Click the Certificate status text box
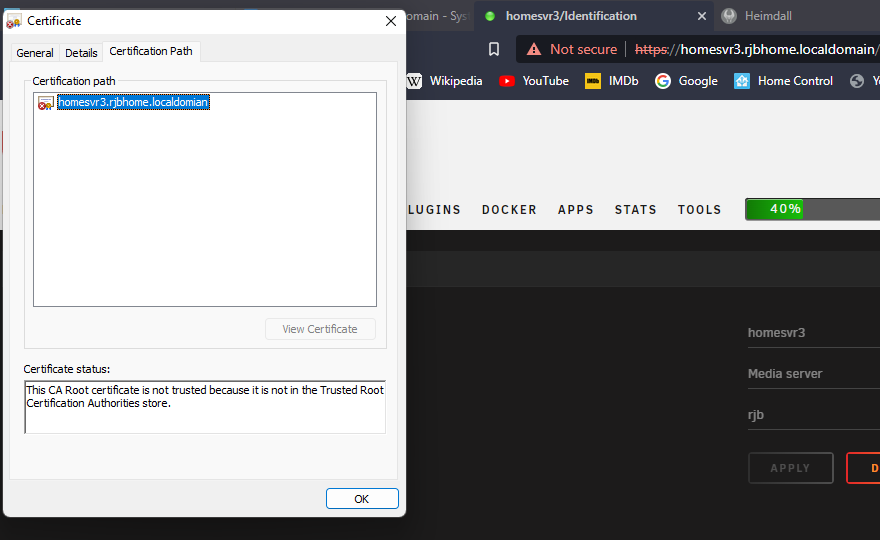 205,407
